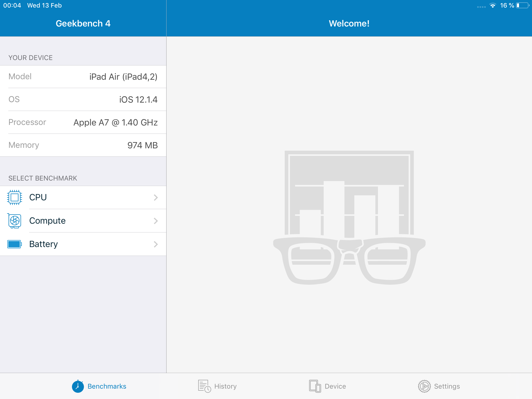Click the 'Processor' label
The width and height of the screenshot is (532, 399).
[x=27, y=122]
